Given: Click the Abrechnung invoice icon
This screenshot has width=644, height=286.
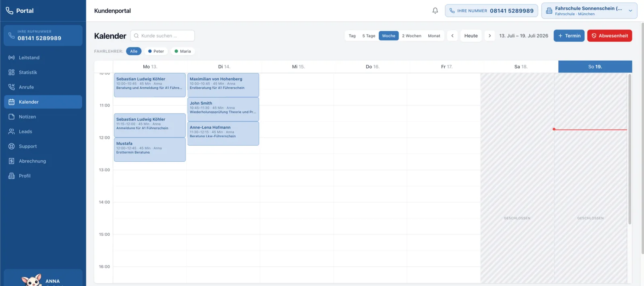Looking at the screenshot, I should tap(12, 161).
